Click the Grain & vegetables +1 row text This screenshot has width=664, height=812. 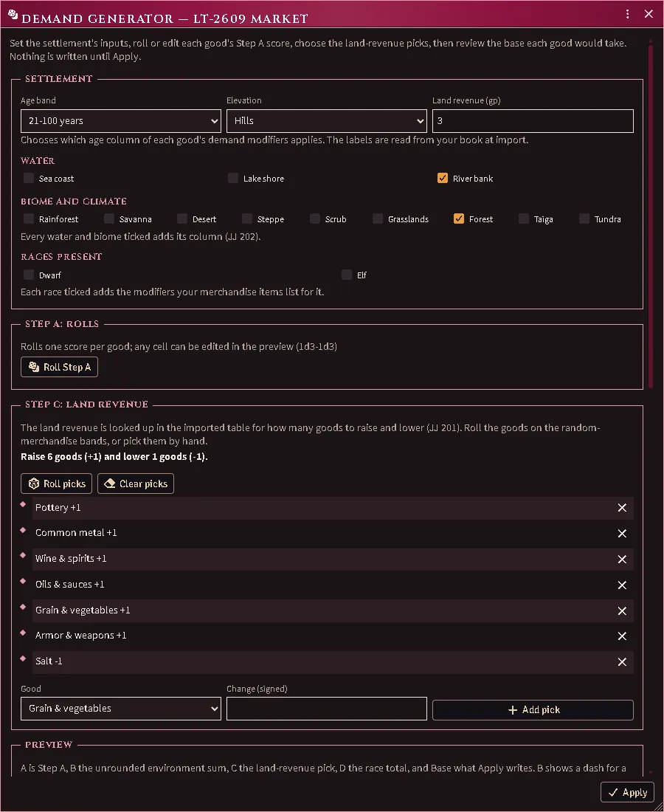pyautogui.click(x=83, y=610)
